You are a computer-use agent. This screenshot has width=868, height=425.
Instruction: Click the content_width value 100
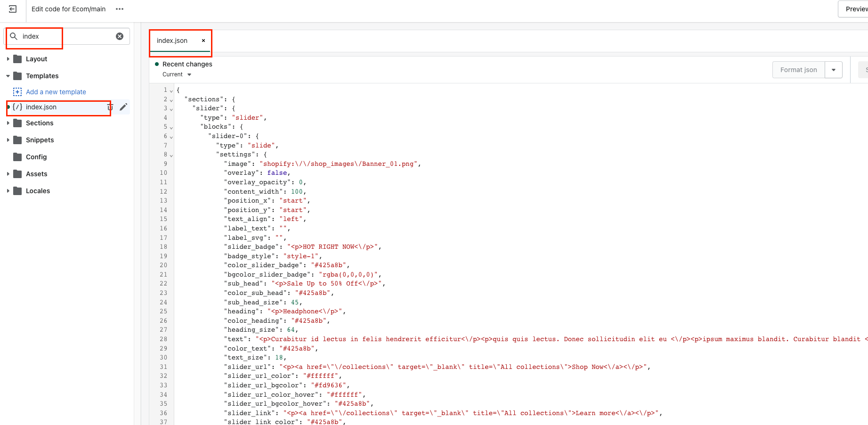[297, 192]
